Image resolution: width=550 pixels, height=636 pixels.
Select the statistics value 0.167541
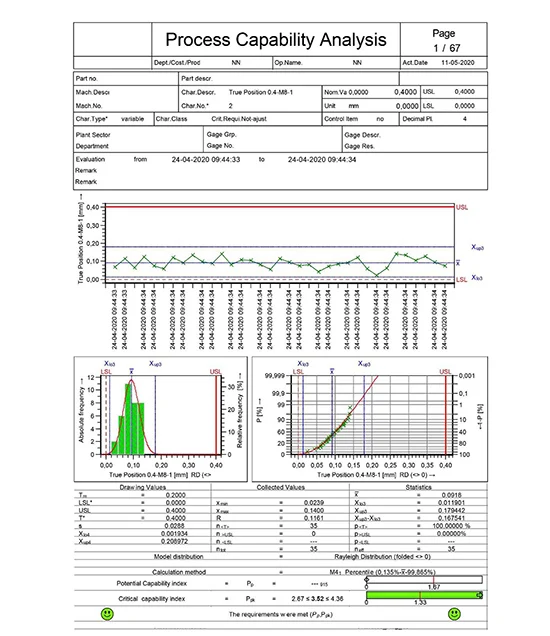(451, 518)
